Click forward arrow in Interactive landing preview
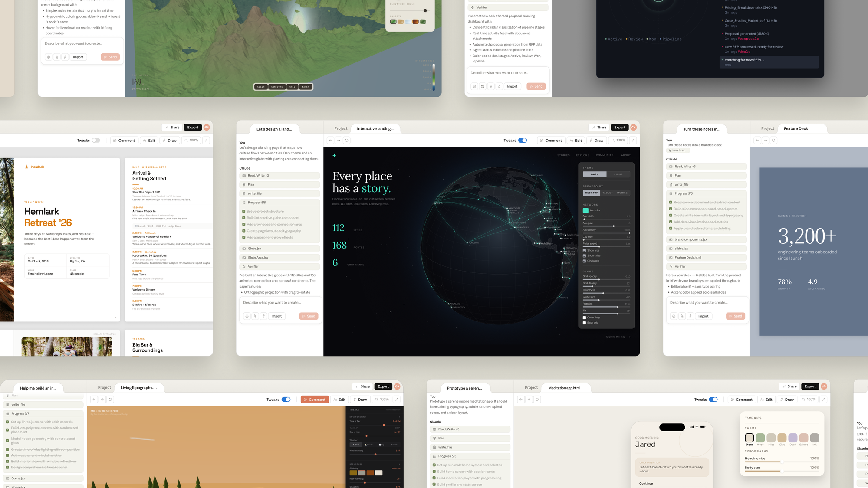Screen dimensions: 868x488 [x=339, y=141]
